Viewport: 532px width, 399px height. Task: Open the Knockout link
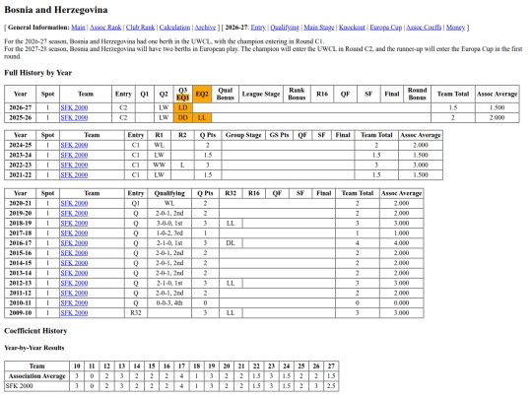352,28
